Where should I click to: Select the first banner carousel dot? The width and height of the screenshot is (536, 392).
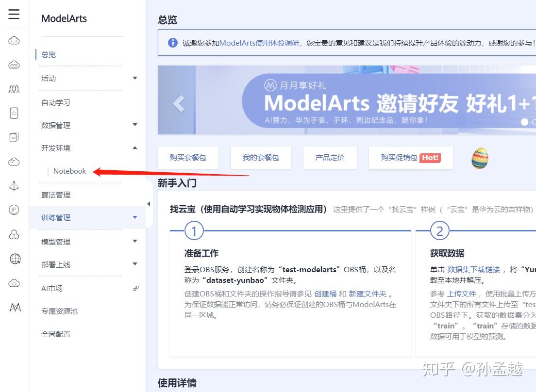pos(524,122)
